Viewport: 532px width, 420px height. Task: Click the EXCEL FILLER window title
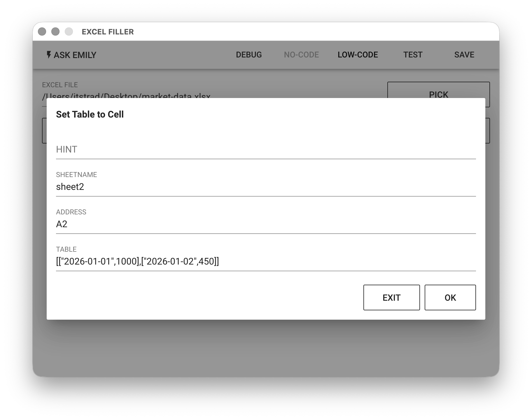point(108,32)
